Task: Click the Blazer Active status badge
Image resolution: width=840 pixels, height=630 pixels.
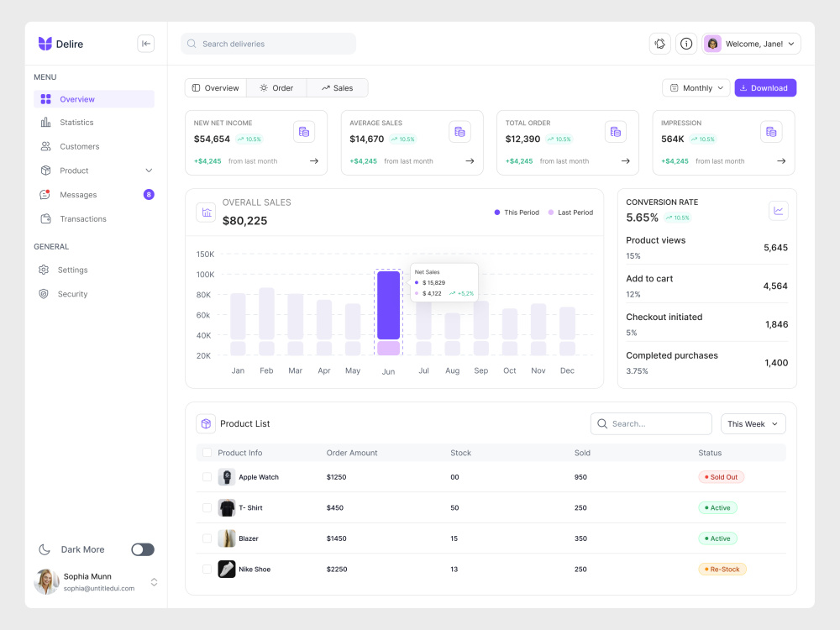Action: 718,538
